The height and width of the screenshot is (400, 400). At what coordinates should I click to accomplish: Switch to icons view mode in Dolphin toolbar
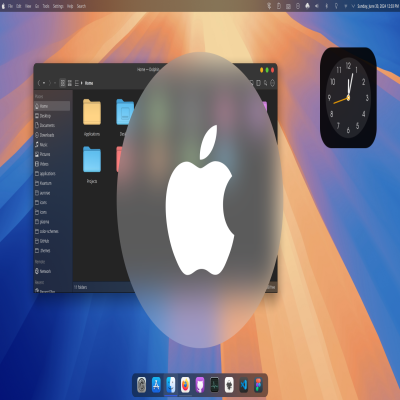point(63,83)
